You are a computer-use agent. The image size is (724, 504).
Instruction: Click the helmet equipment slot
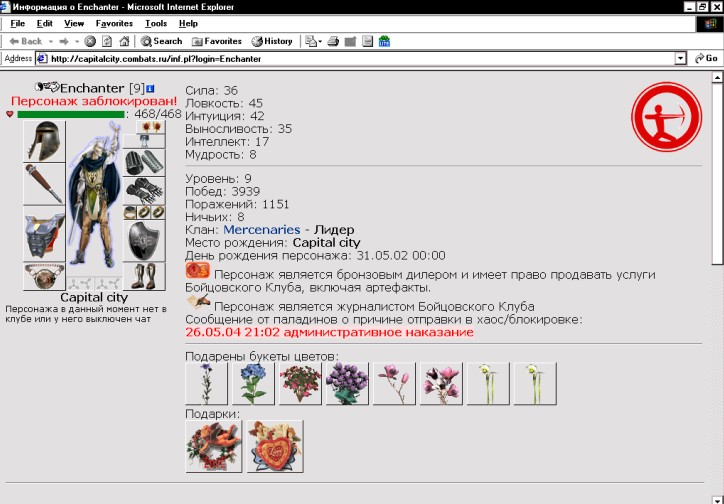click(44, 141)
